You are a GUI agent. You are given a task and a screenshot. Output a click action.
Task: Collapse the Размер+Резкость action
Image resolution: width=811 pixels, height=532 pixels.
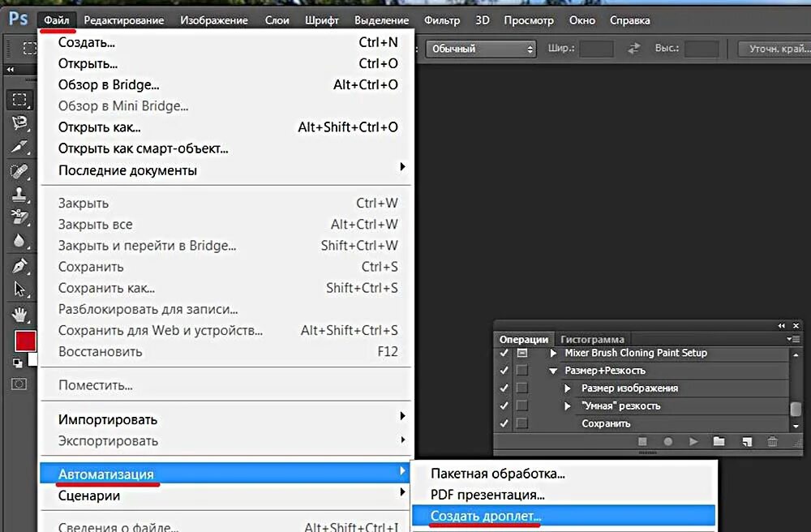[x=553, y=371]
